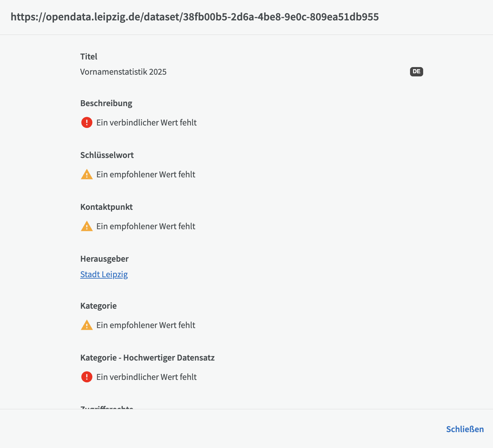Screen dimensions: 493x448
Task: Click the warning triangle under Schlüsselwort
Action: [x=86, y=175]
